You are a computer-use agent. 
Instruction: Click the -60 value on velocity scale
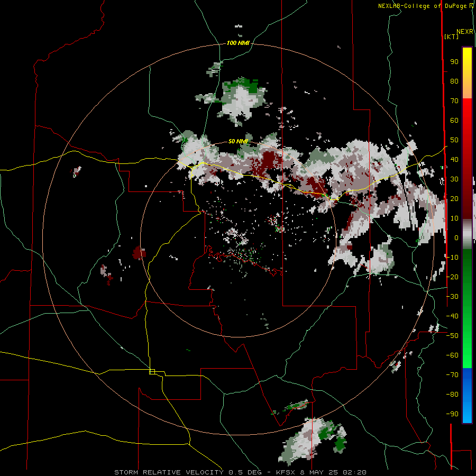click(452, 355)
